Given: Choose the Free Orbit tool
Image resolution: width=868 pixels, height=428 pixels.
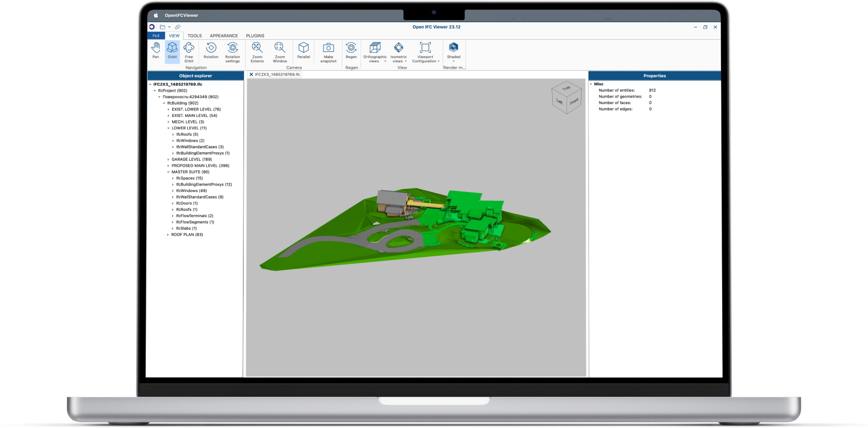Looking at the screenshot, I should pyautogui.click(x=189, y=52).
